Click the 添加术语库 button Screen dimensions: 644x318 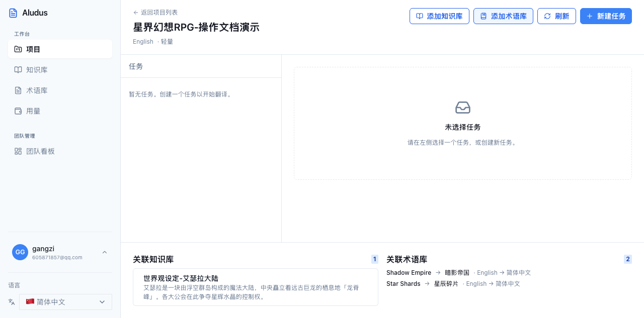pyautogui.click(x=503, y=16)
